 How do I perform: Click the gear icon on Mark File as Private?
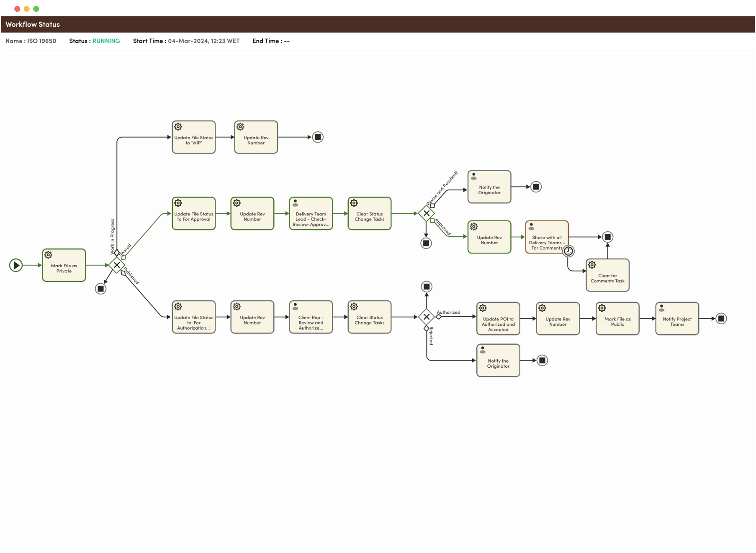pos(49,255)
